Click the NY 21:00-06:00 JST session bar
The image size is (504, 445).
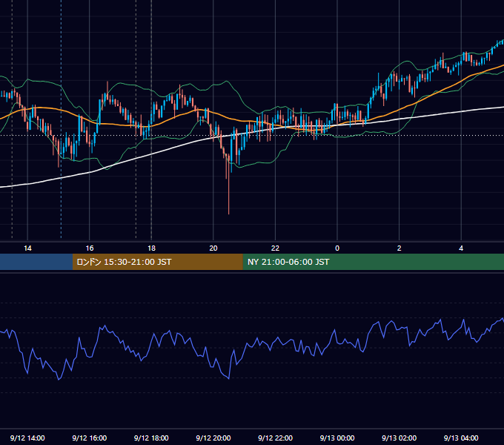click(x=373, y=262)
